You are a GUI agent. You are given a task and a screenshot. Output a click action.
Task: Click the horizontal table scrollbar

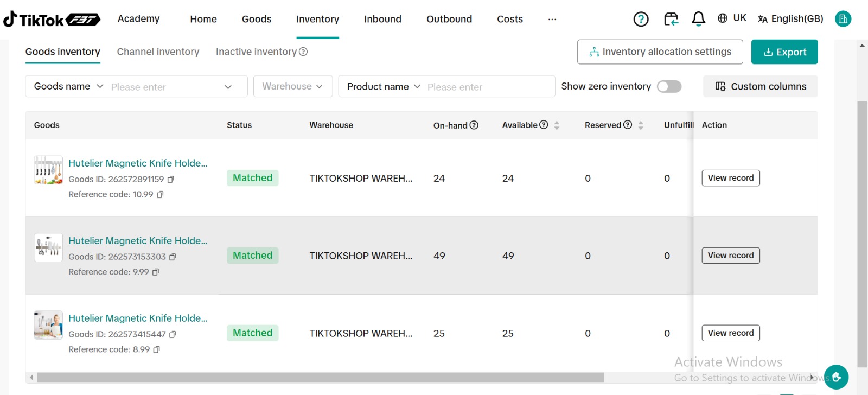320,377
